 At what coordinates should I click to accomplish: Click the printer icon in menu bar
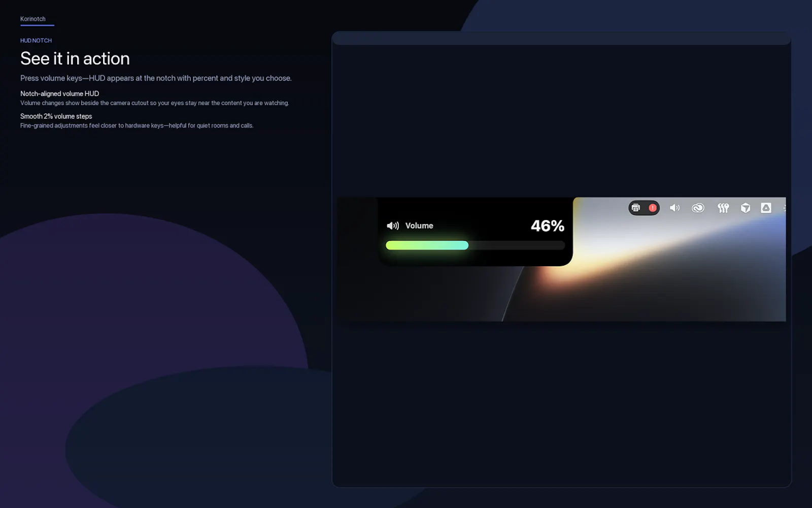coord(635,208)
